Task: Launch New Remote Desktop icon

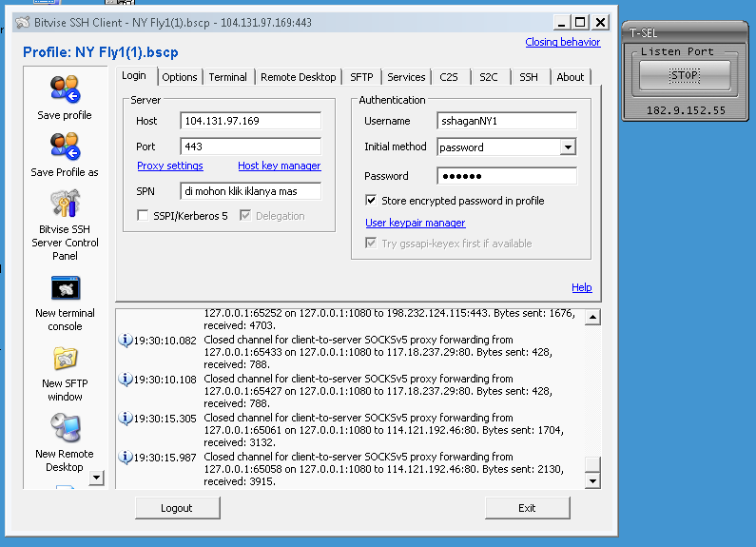Action: tap(65, 428)
